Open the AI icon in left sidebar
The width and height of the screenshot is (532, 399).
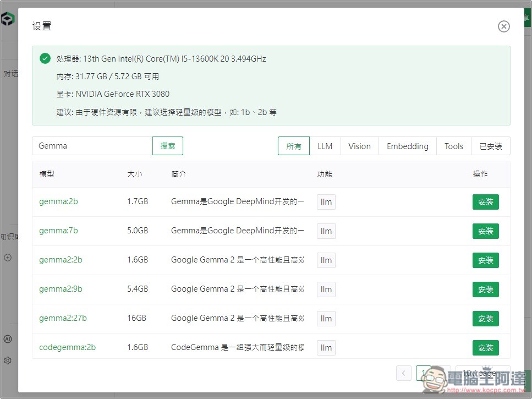pyautogui.click(x=8, y=338)
